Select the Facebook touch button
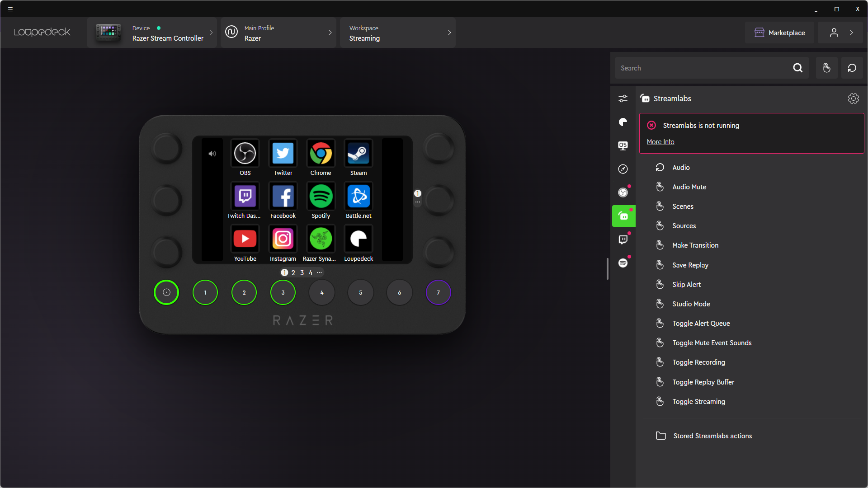 point(283,197)
